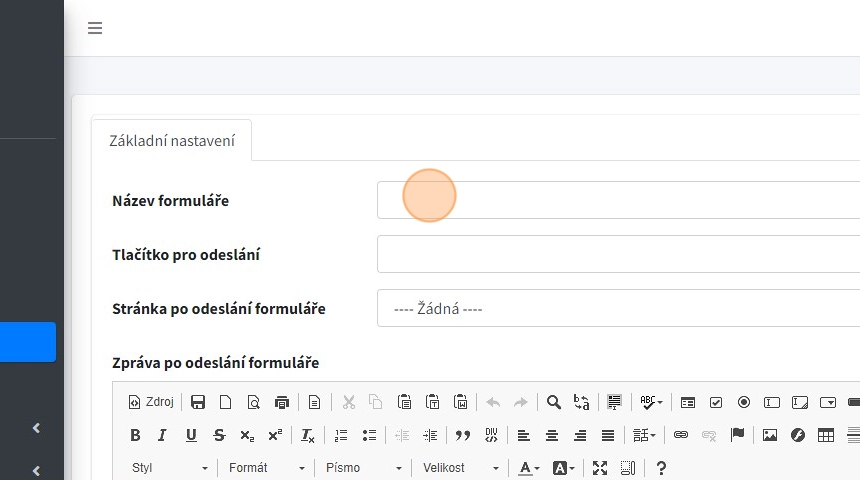Screen dimensions: 860x480
Task: Insert a radio button form element
Action: [744, 402]
